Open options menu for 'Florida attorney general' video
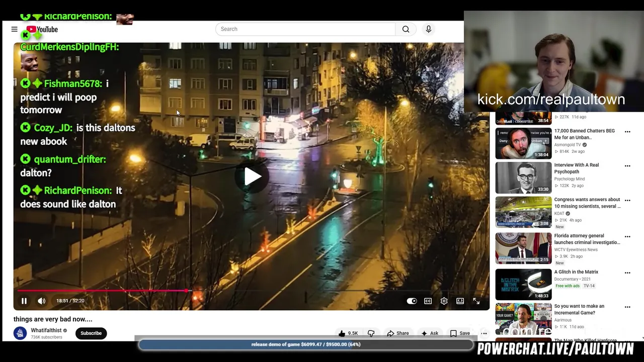The image size is (644, 362). pos(627,236)
